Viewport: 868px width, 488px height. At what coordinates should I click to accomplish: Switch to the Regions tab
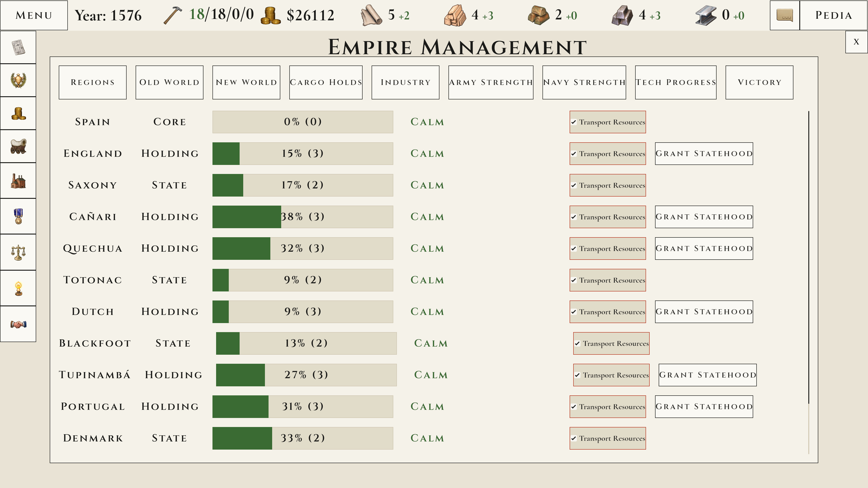pos(93,82)
